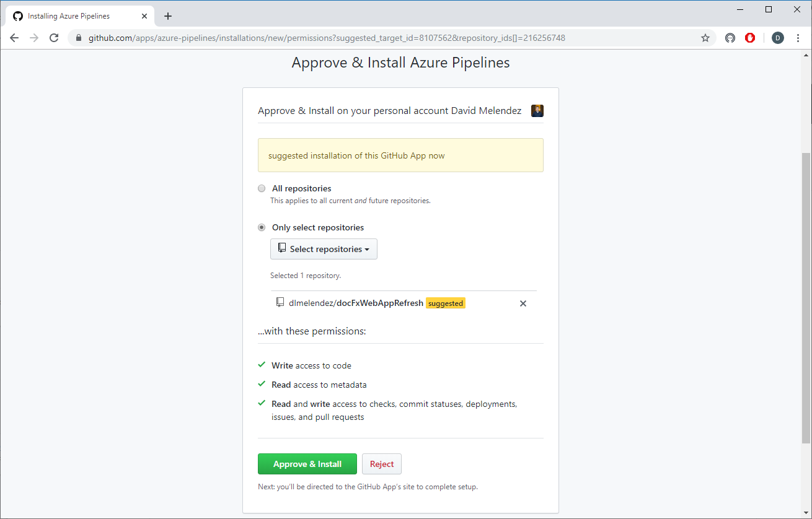Open the Chrome three-dot menu
This screenshot has height=519, width=812.
pos(798,38)
